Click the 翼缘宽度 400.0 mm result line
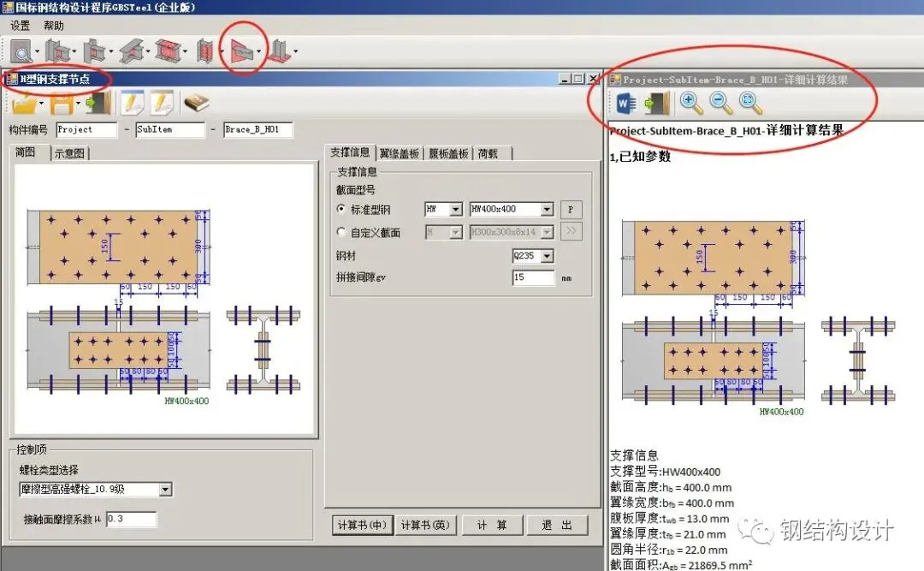The width and height of the screenshot is (924, 571). tap(672, 503)
